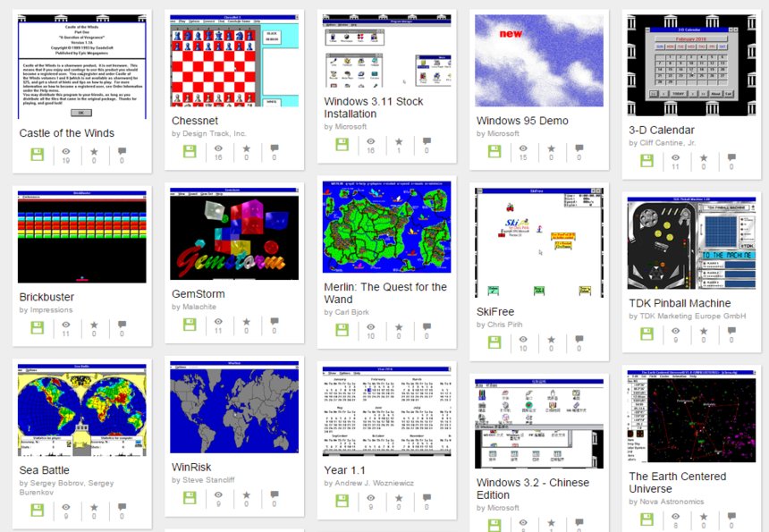Star the SkiFree item
This screenshot has width=769, height=532.
coord(552,339)
